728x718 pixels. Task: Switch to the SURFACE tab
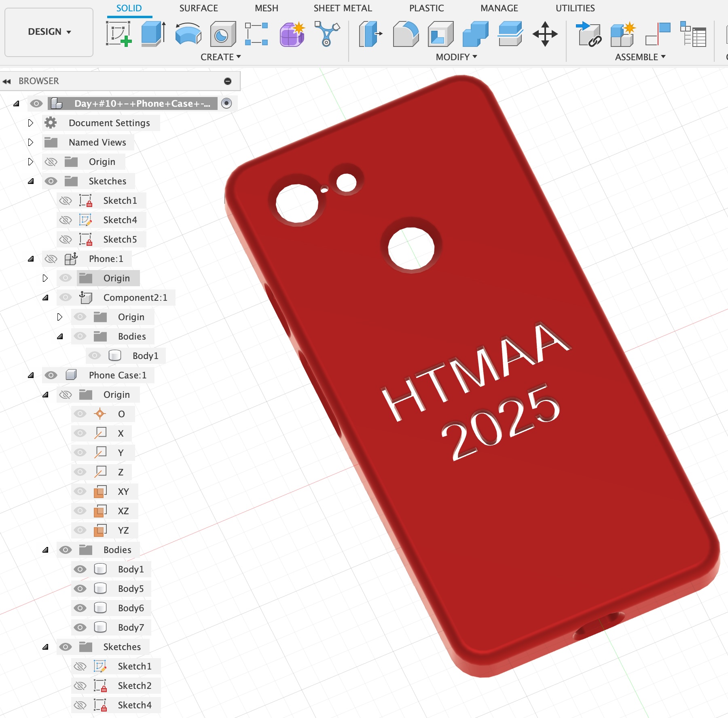click(x=198, y=8)
